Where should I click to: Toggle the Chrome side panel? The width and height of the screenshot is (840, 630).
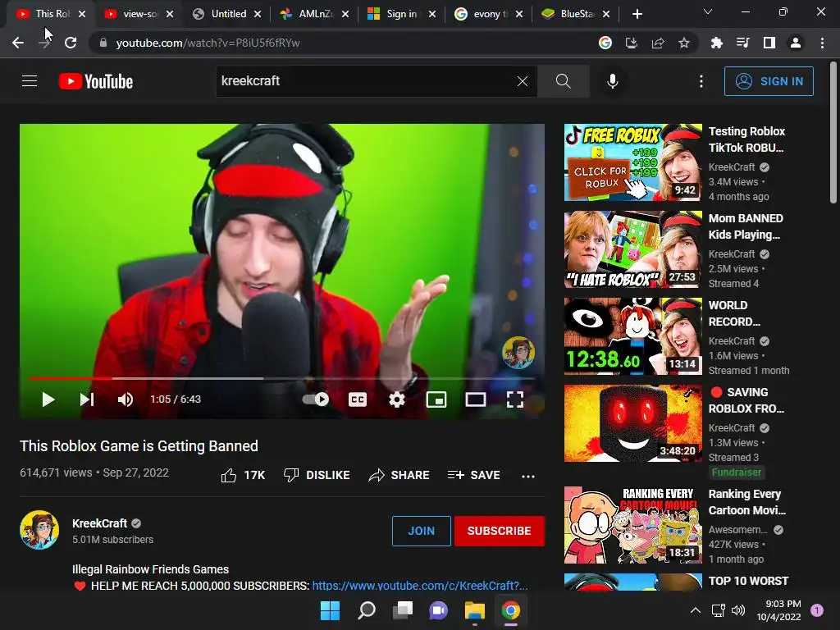(769, 43)
